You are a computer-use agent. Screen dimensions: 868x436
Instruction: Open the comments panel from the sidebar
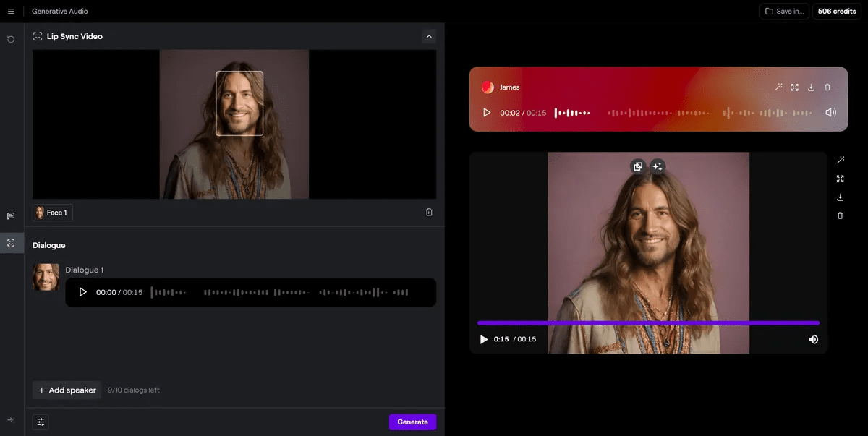(x=10, y=215)
